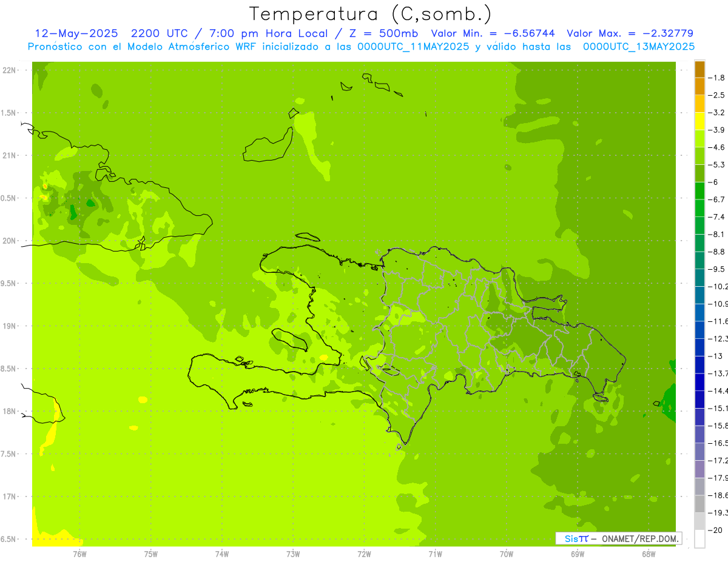This screenshot has height=562, width=728.
Task: Click the 'Z = 500mb' level text
Action: [384, 33]
